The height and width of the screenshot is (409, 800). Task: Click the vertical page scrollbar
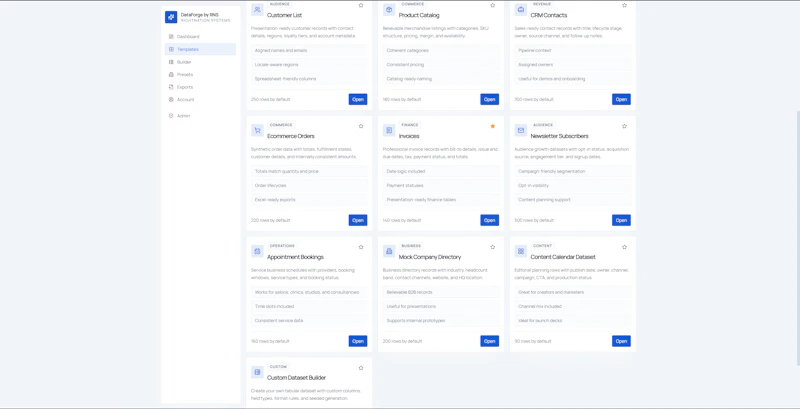(797, 238)
